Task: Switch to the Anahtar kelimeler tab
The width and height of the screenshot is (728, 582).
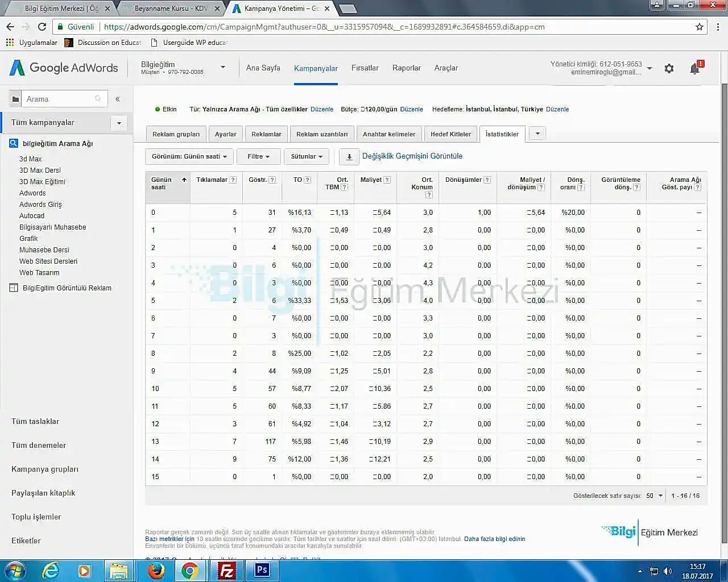Action: [389, 134]
